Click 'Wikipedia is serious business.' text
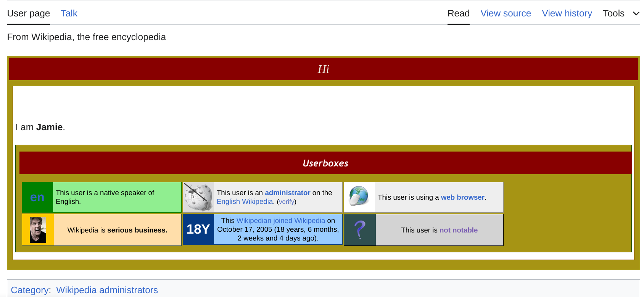Viewport: 644px width, 297px height. point(118,230)
